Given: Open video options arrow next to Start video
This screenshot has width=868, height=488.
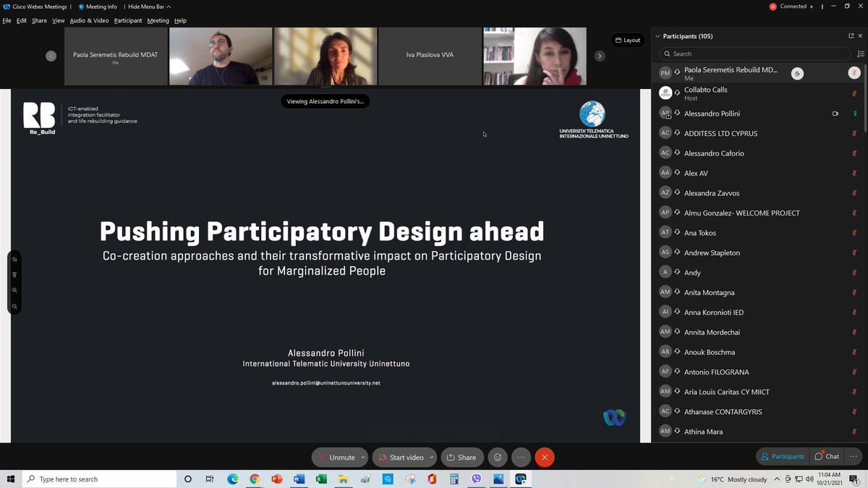Looking at the screenshot, I should 432,457.
